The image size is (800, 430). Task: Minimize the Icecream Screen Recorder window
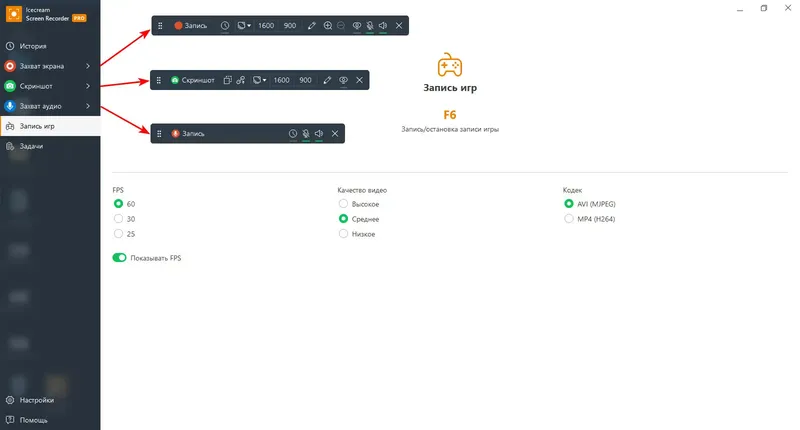click(740, 9)
